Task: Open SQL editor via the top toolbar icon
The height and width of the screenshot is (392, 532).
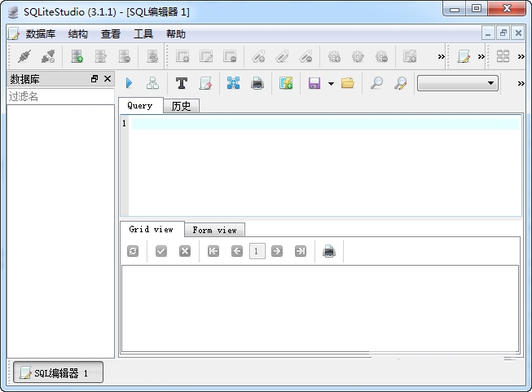Action: pyautogui.click(x=464, y=56)
